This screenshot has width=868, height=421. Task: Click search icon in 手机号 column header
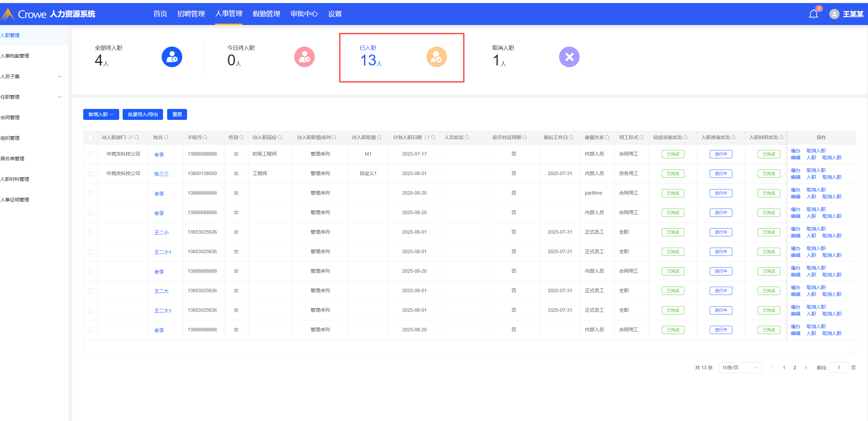[205, 137]
